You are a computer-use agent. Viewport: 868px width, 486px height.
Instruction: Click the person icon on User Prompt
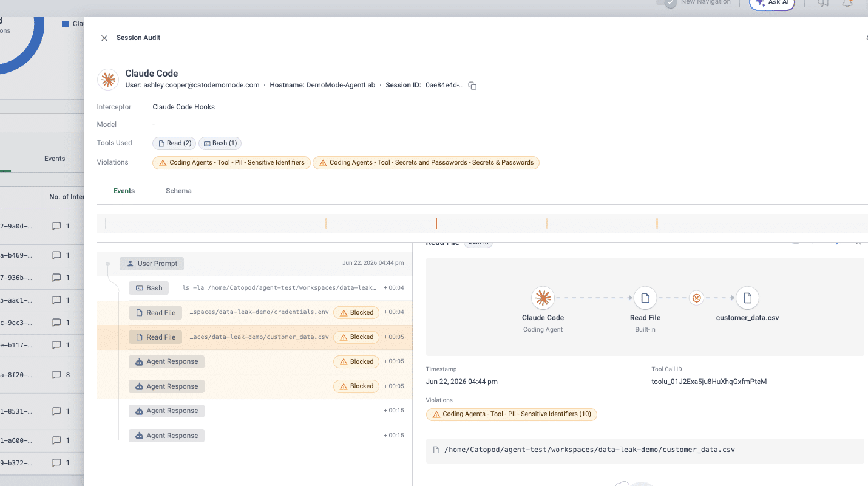[130, 264]
